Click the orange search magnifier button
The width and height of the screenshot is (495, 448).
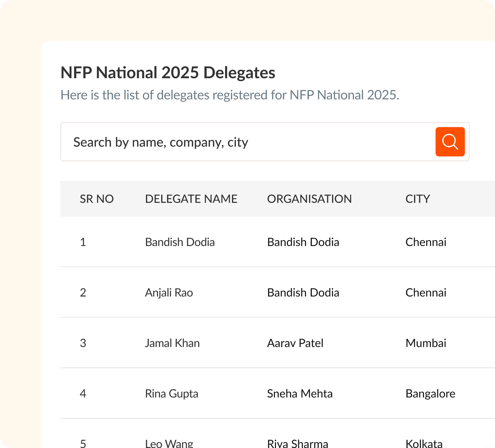450,142
